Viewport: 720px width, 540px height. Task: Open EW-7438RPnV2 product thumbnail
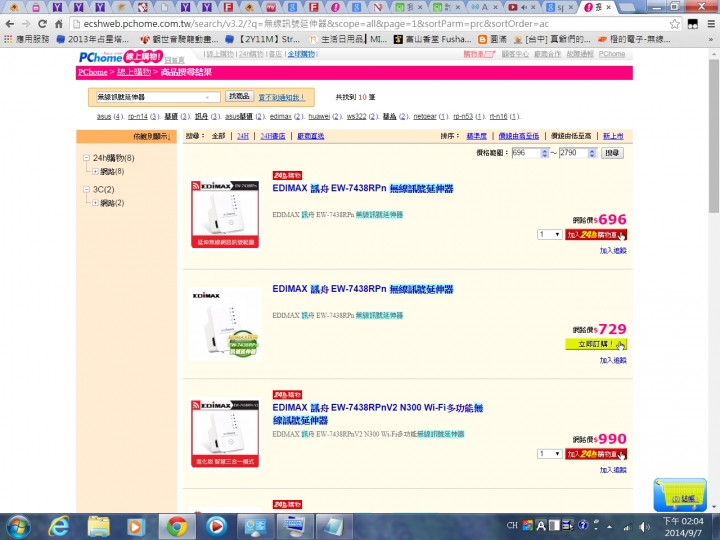tap(225, 433)
